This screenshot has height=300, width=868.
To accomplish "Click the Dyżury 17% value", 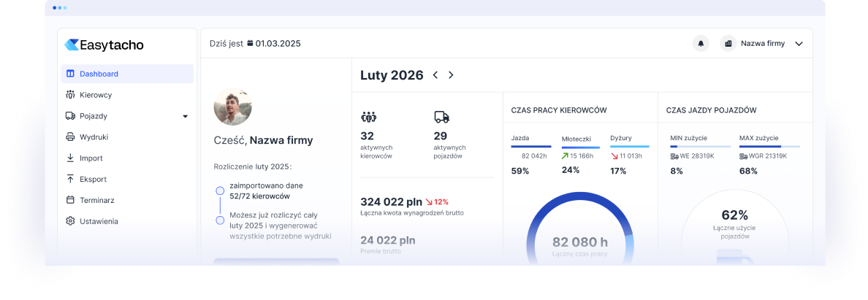I will point(618,171).
